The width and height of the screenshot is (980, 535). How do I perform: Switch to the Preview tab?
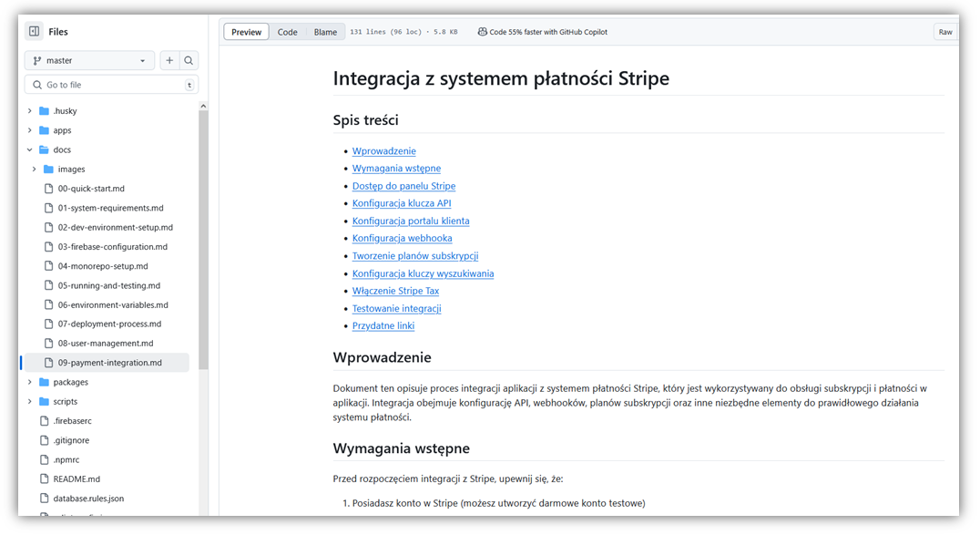pos(246,32)
